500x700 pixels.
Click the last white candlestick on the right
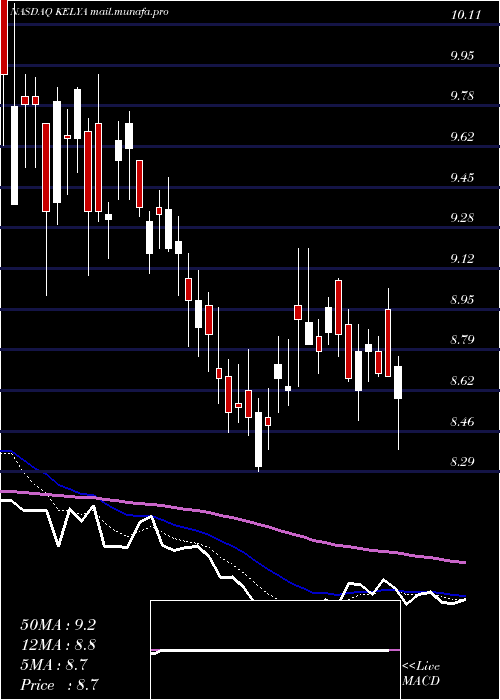point(398,382)
